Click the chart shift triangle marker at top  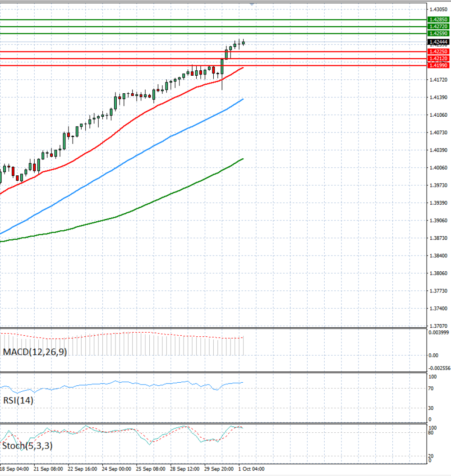[x=252, y=4]
